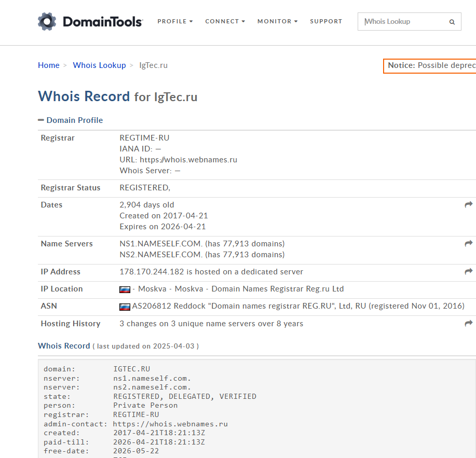Select raw 'paid-till: 2026-04-21T18:21:13Z' line

pos(125,442)
